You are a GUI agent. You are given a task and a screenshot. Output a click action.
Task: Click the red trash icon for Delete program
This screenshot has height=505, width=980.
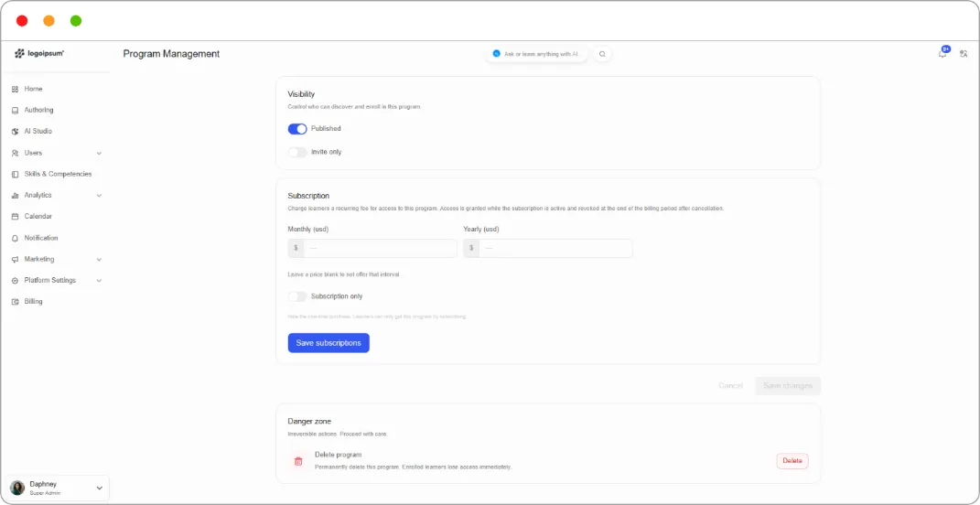(298, 461)
